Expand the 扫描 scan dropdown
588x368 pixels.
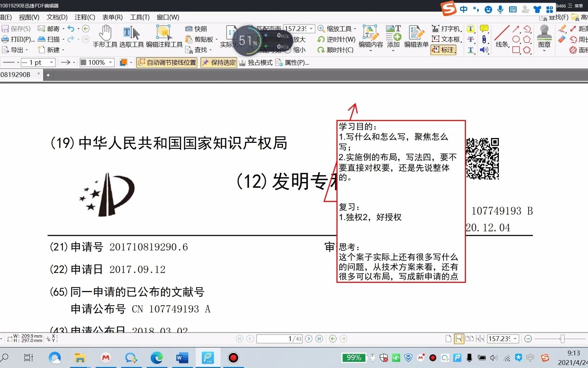tap(63, 39)
